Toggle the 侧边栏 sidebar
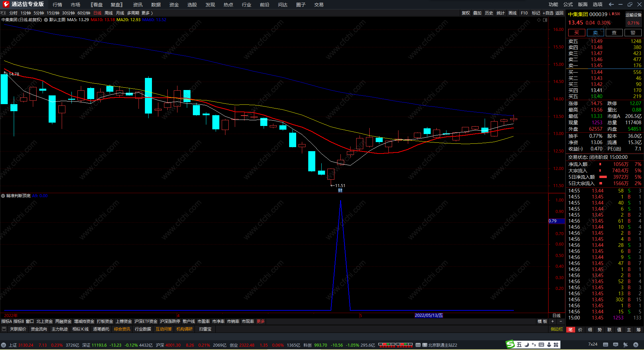 point(557,329)
